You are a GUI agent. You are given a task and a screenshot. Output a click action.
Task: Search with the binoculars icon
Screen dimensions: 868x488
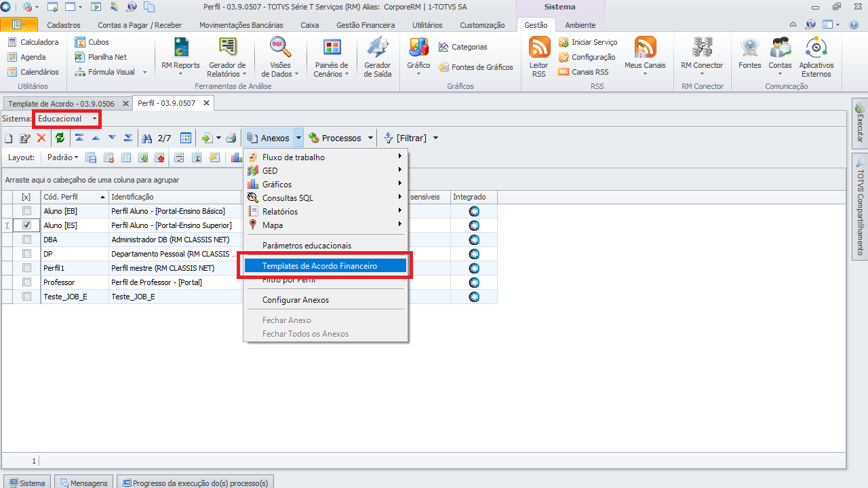(147, 138)
